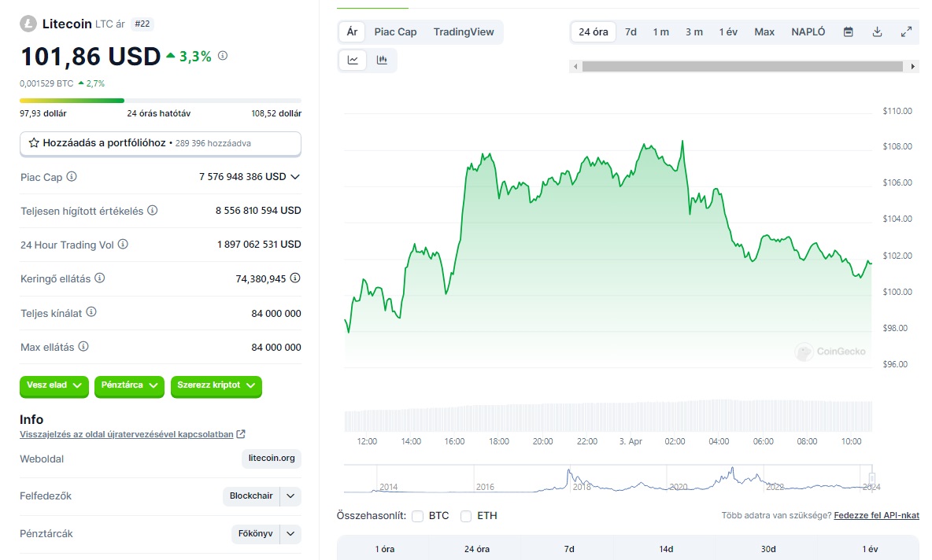Tick the BTC comparison checkbox
Viewport: 932px width, 560px height.
(418, 516)
